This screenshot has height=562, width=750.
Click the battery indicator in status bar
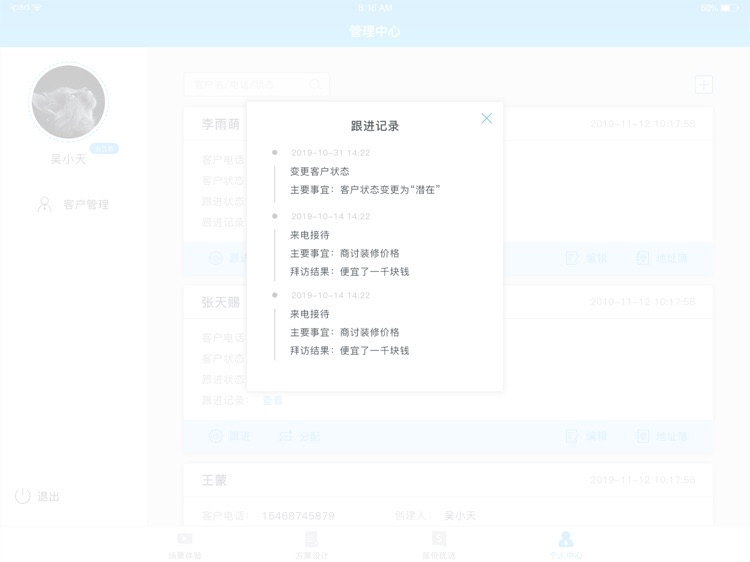729,8
